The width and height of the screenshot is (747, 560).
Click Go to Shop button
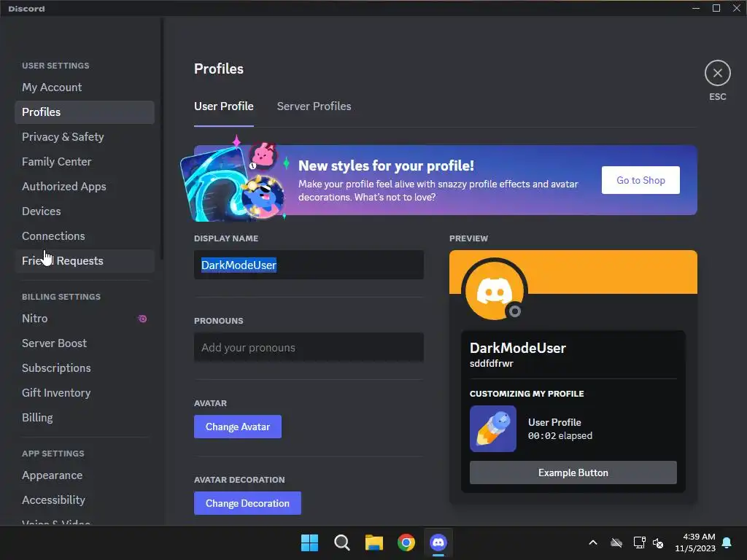coord(640,180)
